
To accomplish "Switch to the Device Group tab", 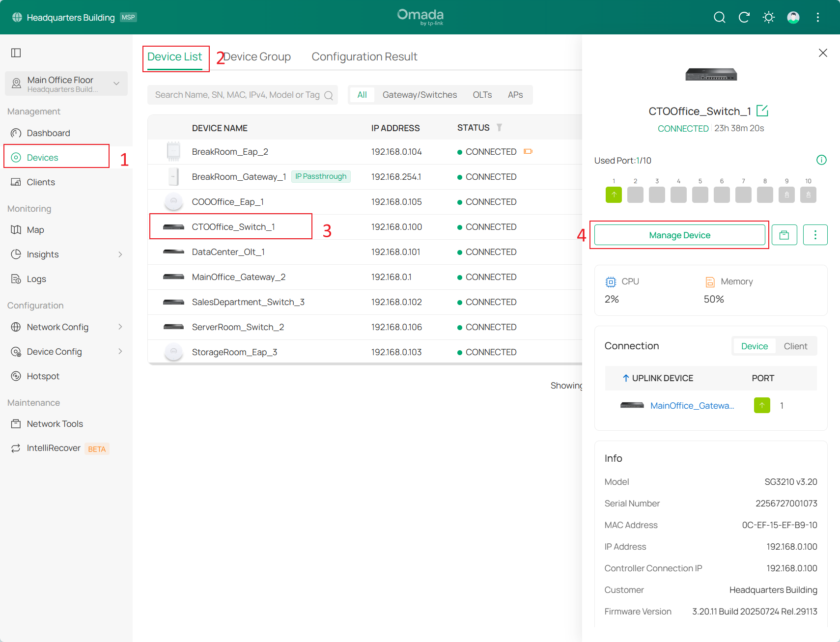I will click(x=257, y=57).
